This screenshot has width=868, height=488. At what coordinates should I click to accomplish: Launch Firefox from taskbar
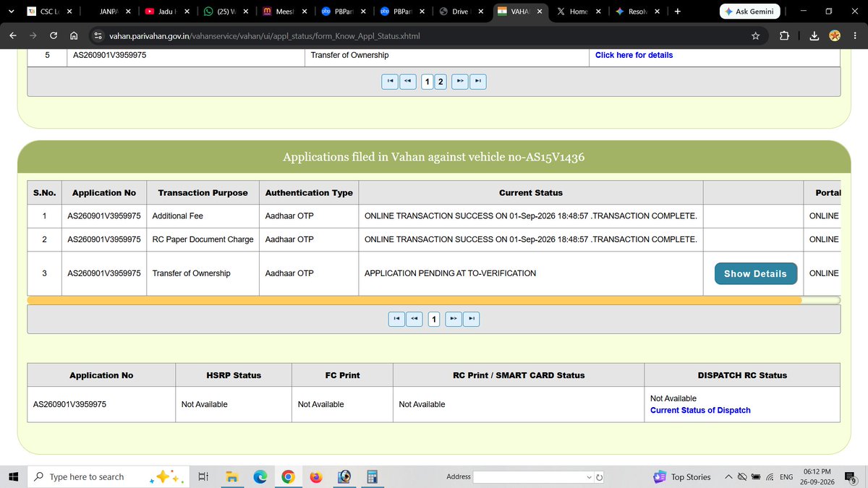tap(316, 476)
